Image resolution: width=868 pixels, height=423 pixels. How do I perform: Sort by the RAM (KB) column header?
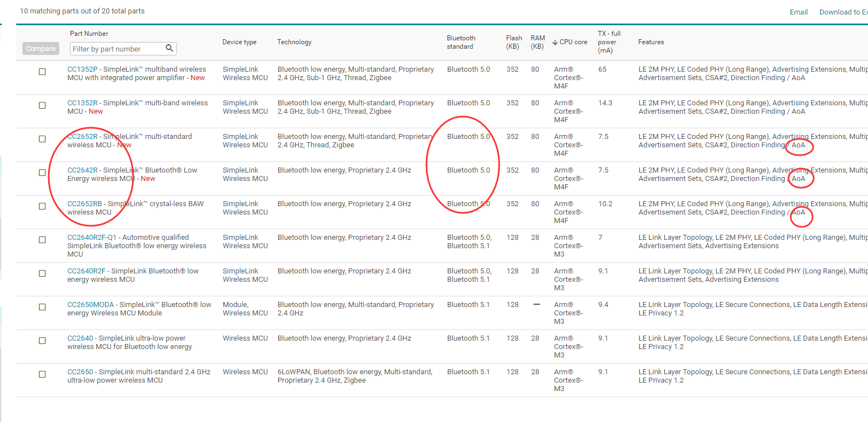coord(537,42)
